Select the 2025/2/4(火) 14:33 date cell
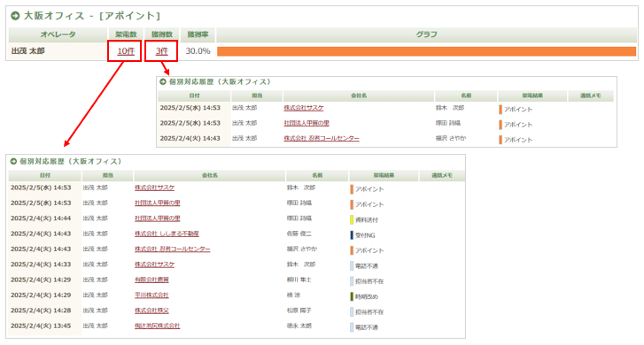Screen dimensions: 644x345 click(x=41, y=264)
